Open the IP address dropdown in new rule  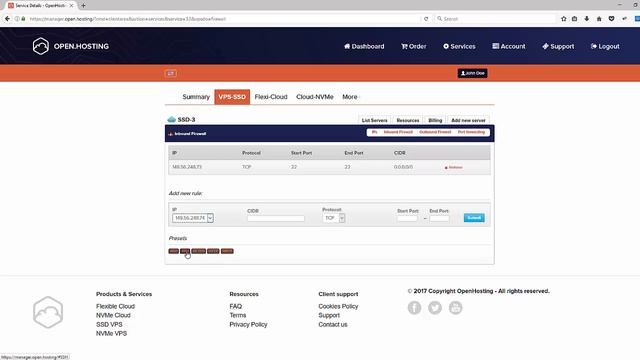pos(193,218)
